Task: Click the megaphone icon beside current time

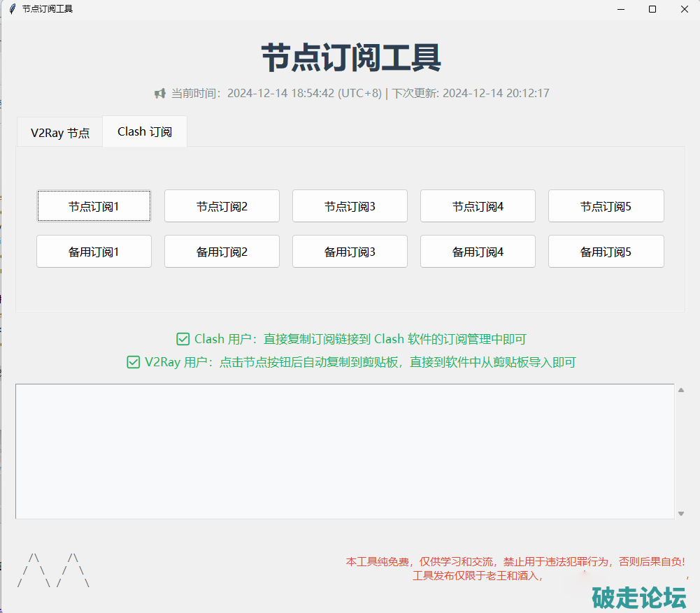Action: pos(160,93)
